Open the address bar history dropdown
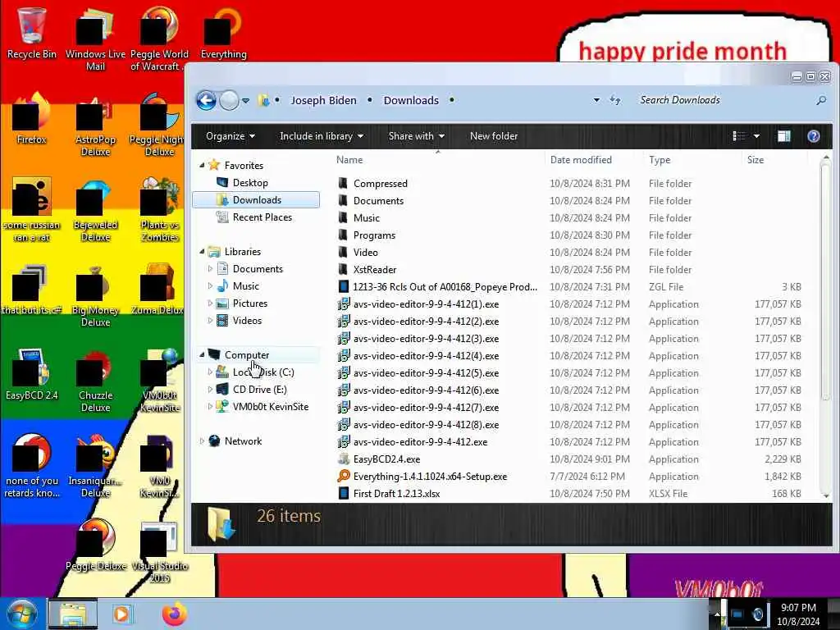 [x=596, y=100]
